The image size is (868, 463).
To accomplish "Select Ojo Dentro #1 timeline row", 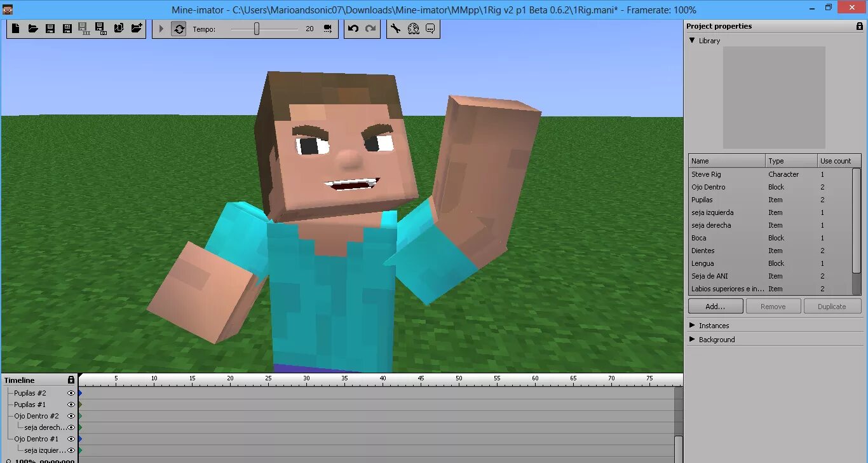I will coord(36,439).
